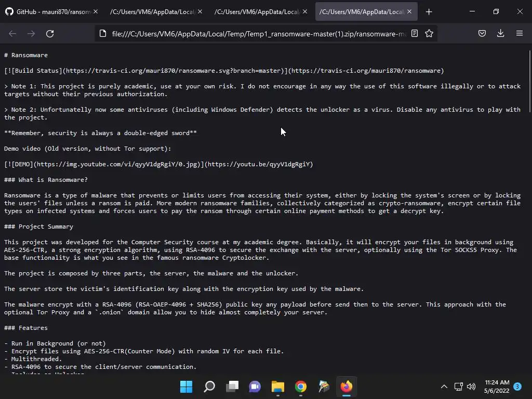532x399 pixels.
Task: Click the Build Status travis-ci text line
Action: pyautogui.click(x=224, y=71)
